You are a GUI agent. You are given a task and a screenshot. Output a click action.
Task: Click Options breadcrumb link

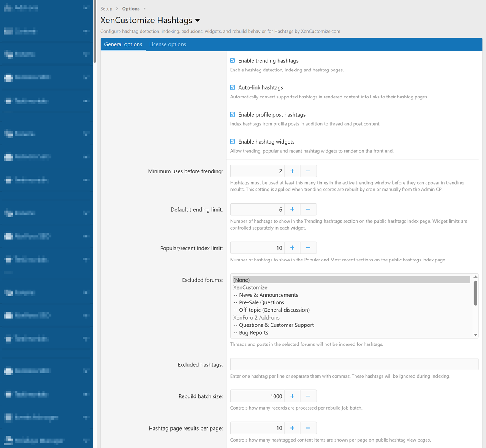click(131, 9)
